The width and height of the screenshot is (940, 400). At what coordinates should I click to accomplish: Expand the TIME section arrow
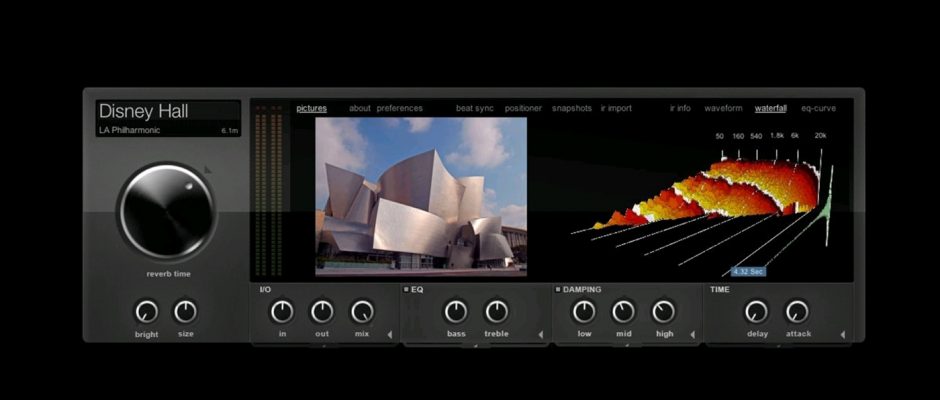coord(842,335)
